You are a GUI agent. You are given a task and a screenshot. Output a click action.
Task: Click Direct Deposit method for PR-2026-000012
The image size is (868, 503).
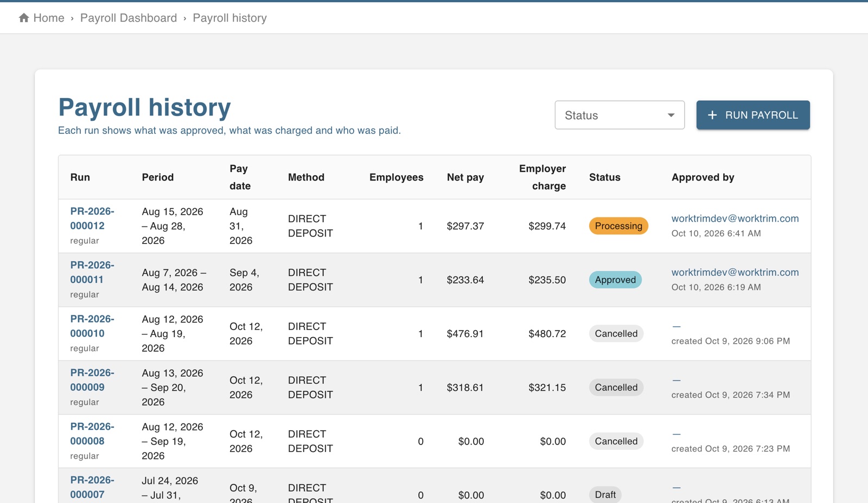pyautogui.click(x=310, y=226)
